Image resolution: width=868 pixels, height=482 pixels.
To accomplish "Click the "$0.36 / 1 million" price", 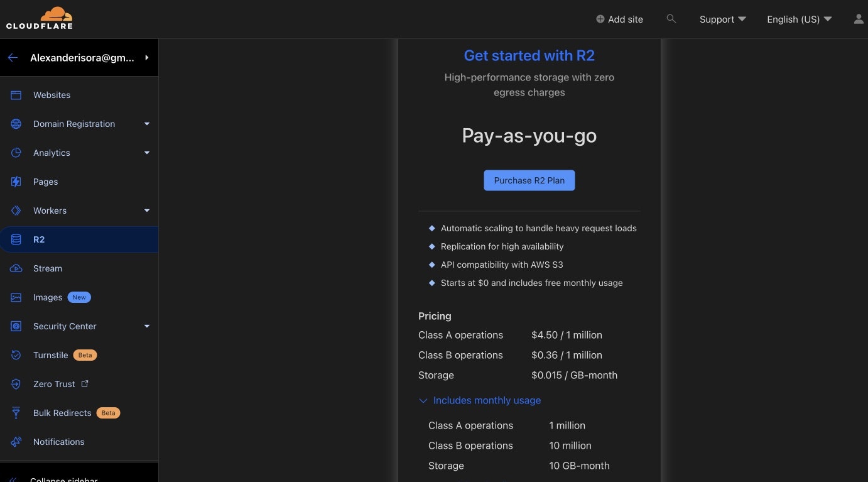I will point(567,355).
